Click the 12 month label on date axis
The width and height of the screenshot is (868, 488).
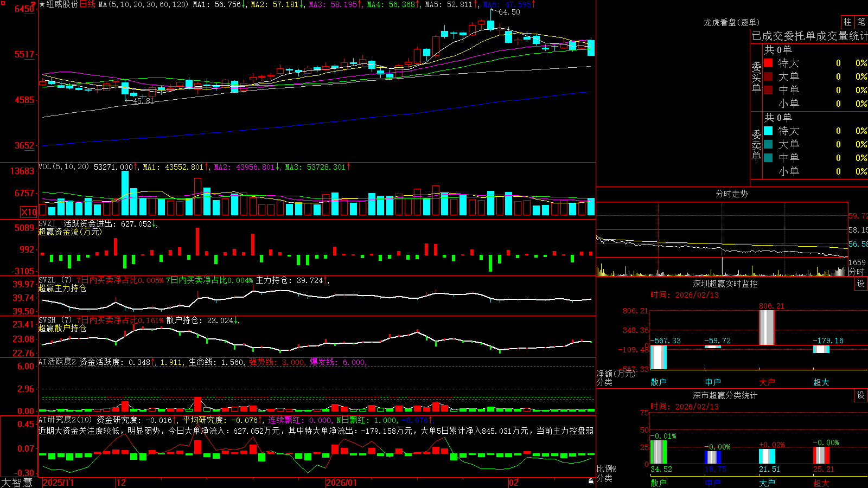pos(122,483)
